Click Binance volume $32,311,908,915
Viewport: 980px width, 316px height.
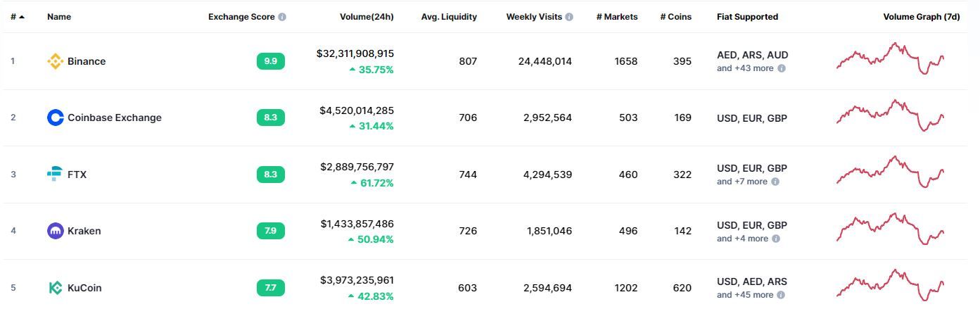(355, 53)
